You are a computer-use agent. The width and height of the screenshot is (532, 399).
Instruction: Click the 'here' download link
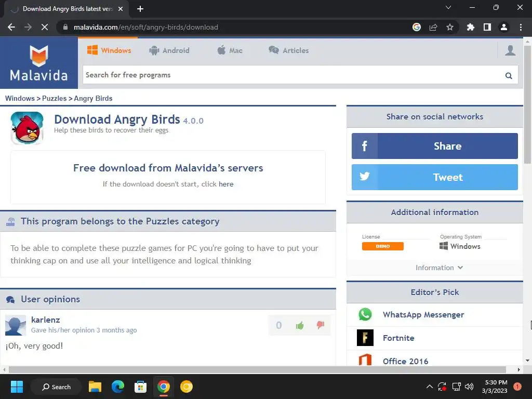[x=226, y=184]
